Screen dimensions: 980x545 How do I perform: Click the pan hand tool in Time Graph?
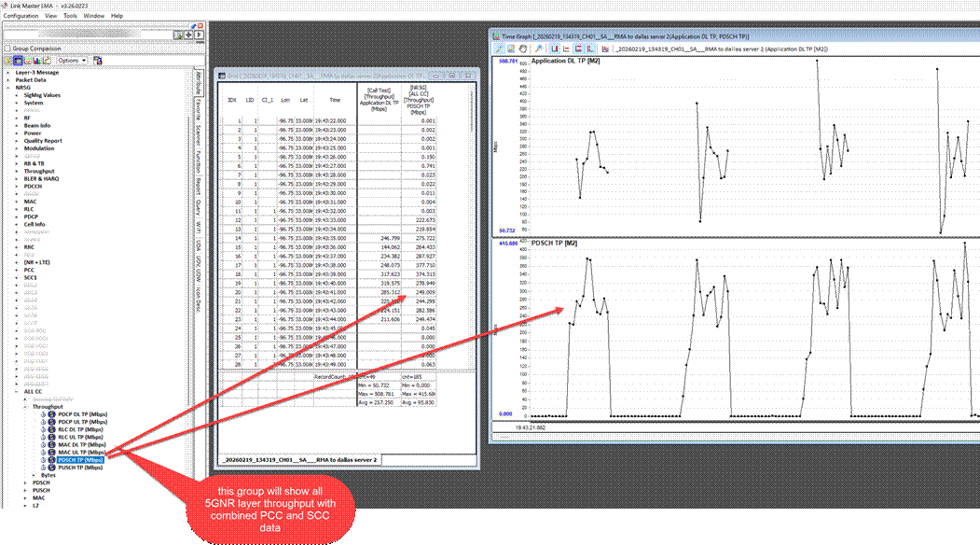pos(525,48)
